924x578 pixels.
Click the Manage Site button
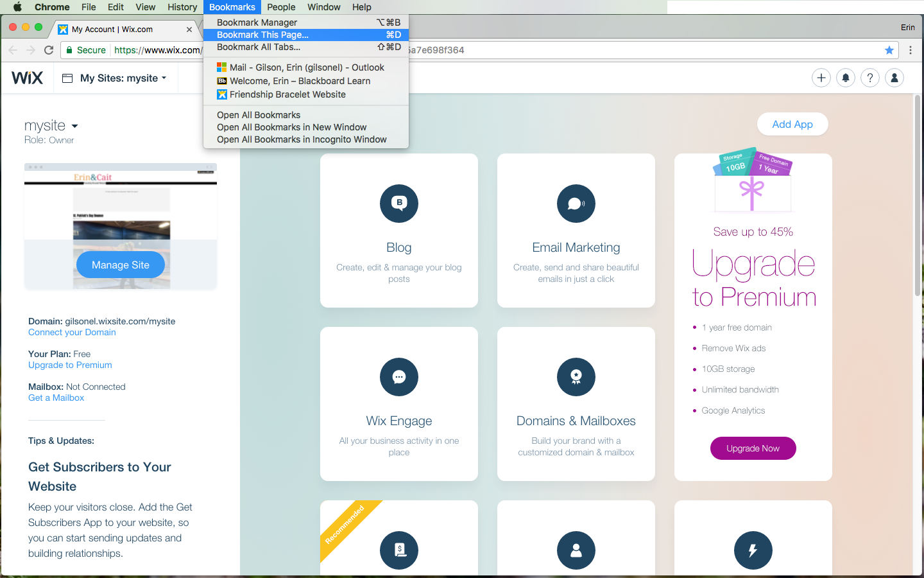pyautogui.click(x=120, y=264)
